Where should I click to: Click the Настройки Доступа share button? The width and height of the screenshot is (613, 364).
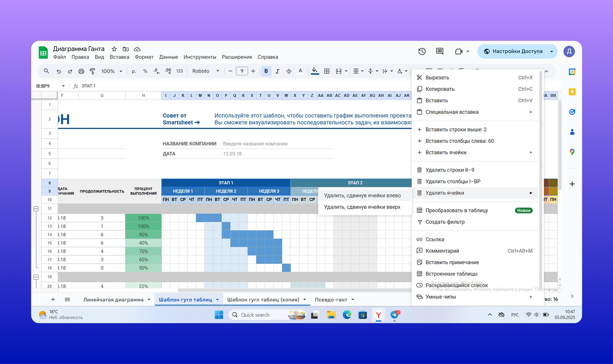click(513, 51)
